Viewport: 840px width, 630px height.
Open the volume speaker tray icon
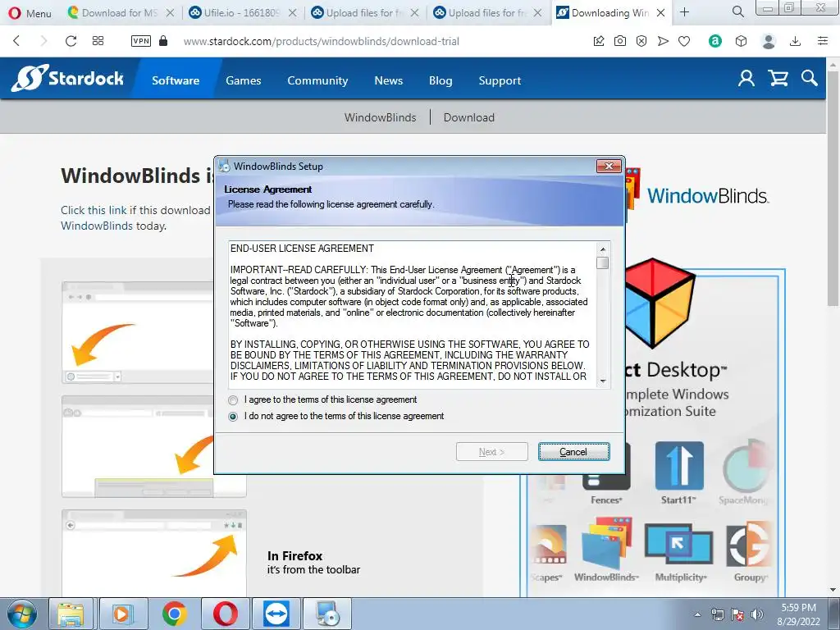(x=757, y=614)
